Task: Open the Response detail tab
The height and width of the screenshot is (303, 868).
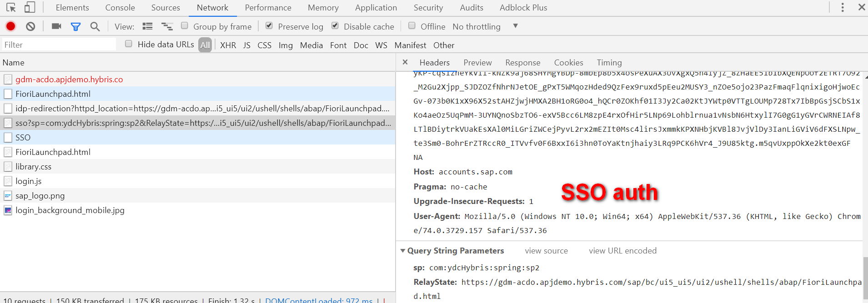Action: [522, 63]
